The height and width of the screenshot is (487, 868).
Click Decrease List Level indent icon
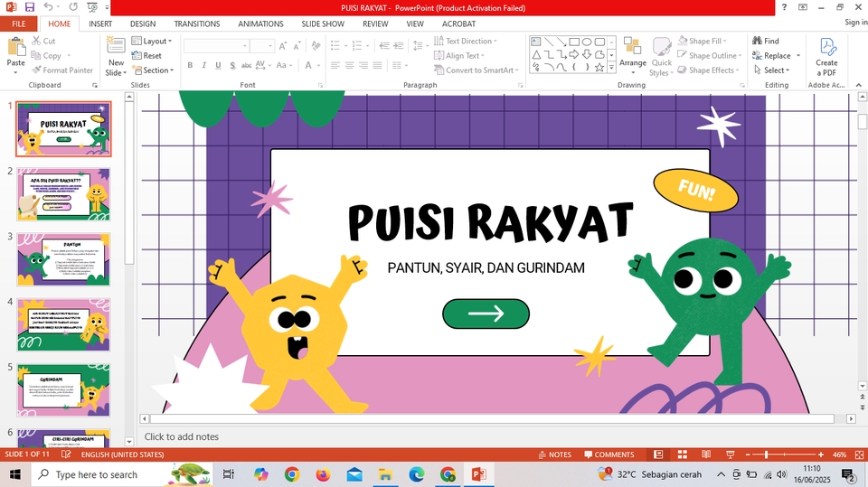click(384, 46)
